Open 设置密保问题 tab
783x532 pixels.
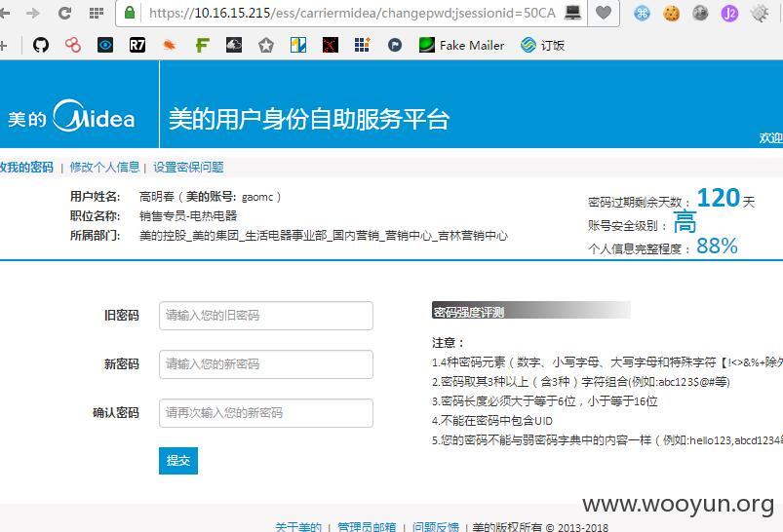pos(188,168)
